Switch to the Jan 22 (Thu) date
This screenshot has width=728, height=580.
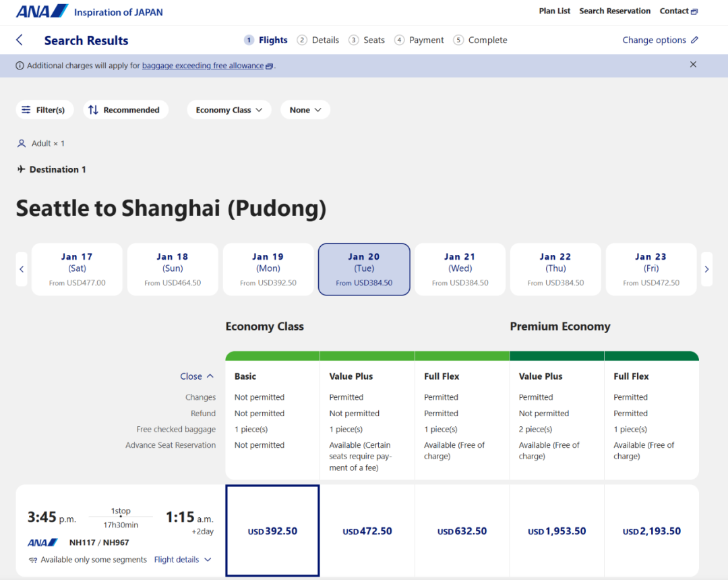coord(555,269)
